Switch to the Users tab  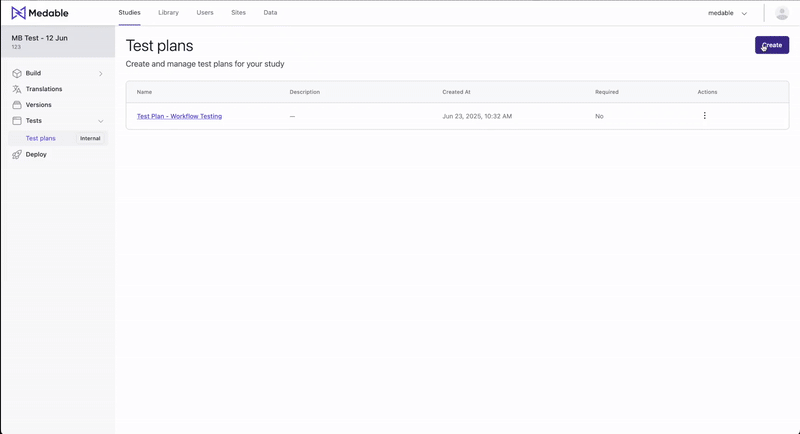(x=205, y=13)
